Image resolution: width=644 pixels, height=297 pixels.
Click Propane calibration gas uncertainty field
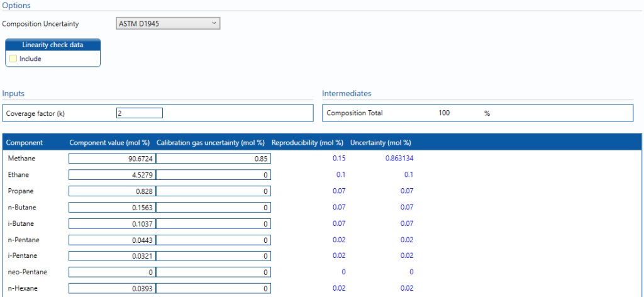(x=213, y=191)
